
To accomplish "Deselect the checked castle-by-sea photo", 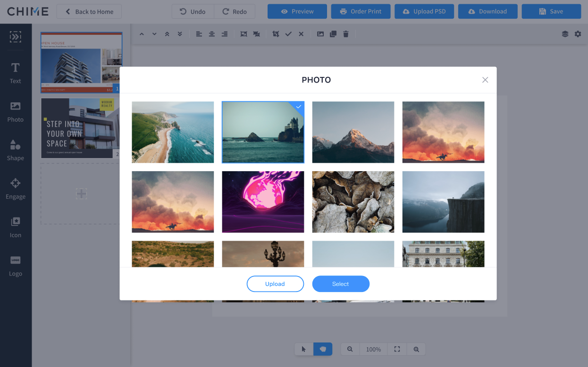I will click(263, 132).
